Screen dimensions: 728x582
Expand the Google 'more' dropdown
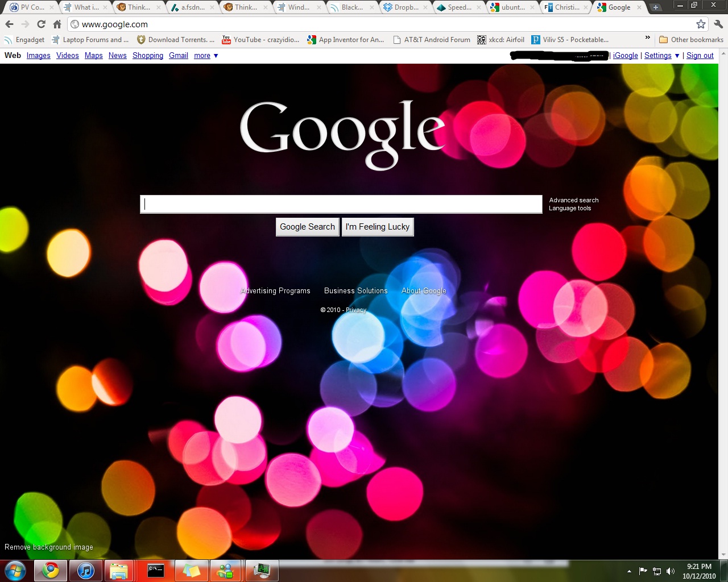(x=206, y=56)
